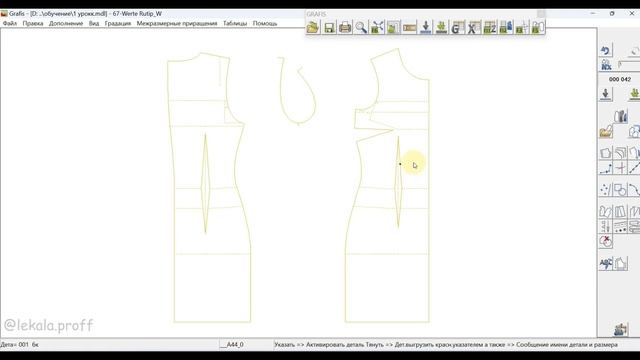Open the Z table icon

[x=490, y=27]
